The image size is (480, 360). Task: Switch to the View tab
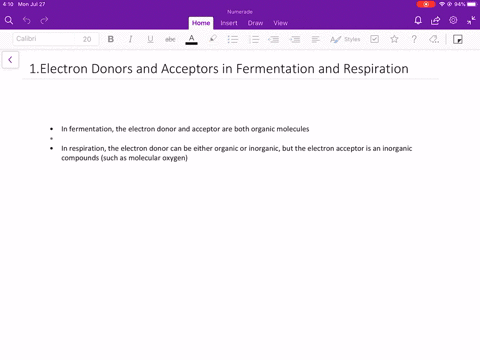(x=281, y=23)
